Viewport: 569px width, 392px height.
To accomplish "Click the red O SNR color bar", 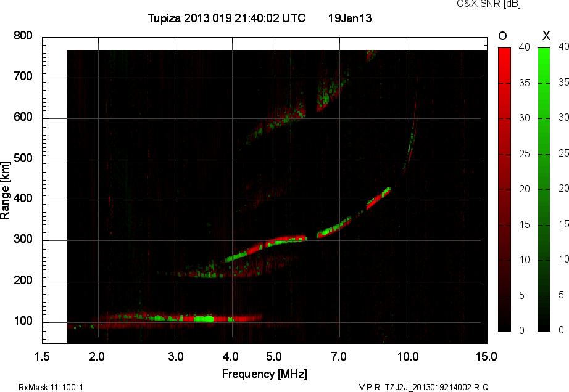I will pos(504,189).
